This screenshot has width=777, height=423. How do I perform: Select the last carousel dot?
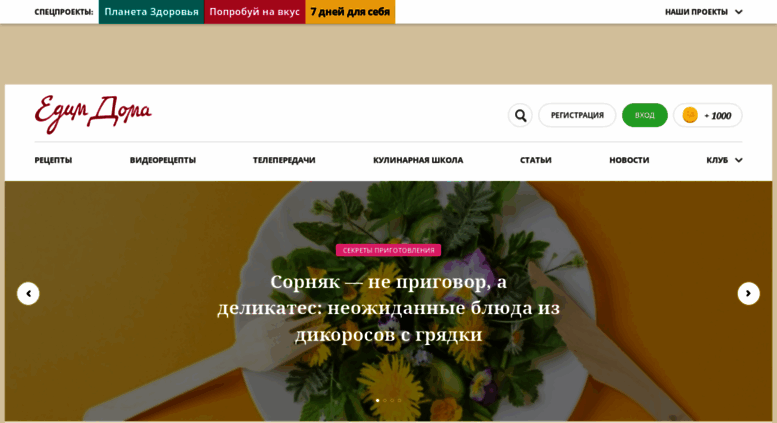[x=399, y=400]
